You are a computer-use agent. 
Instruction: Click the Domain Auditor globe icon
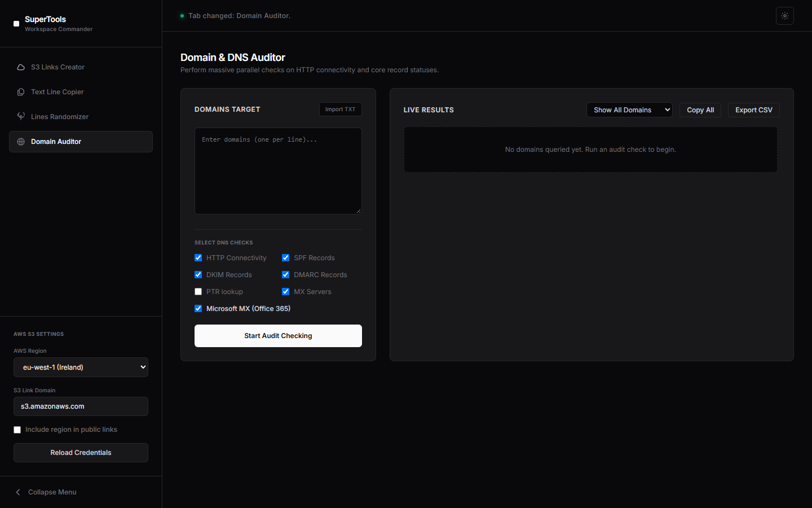(21, 142)
